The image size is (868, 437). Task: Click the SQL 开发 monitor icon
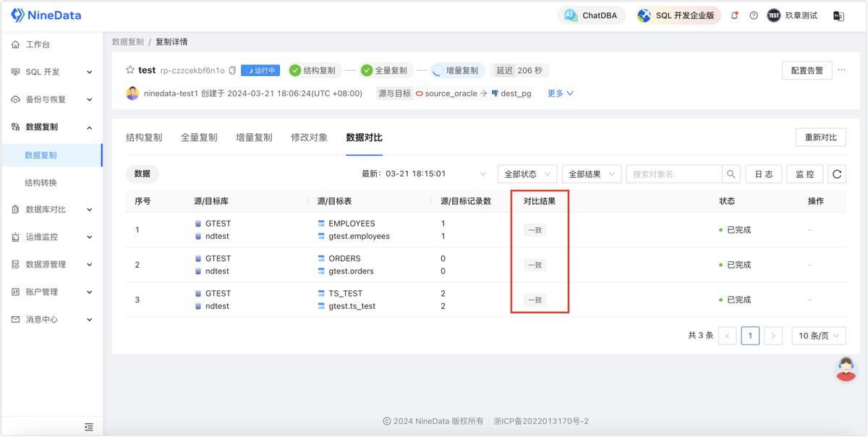(x=16, y=72)
